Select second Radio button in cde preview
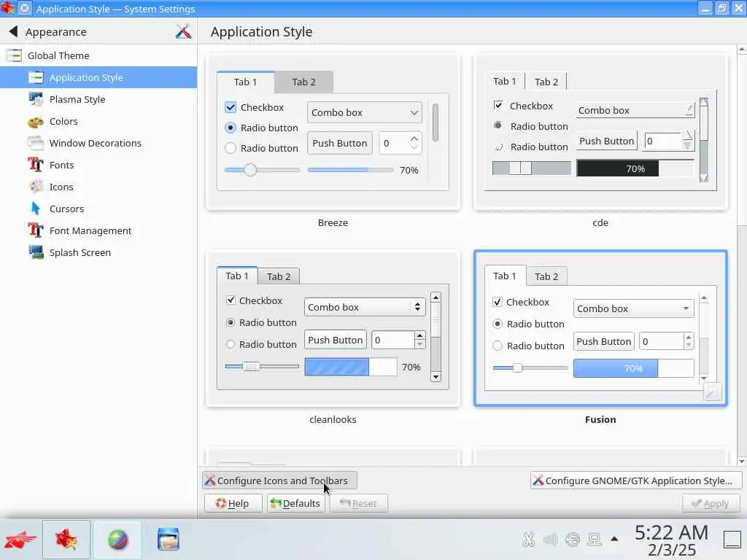This screenshot has width=747, height=560. [x=498, y=147]
